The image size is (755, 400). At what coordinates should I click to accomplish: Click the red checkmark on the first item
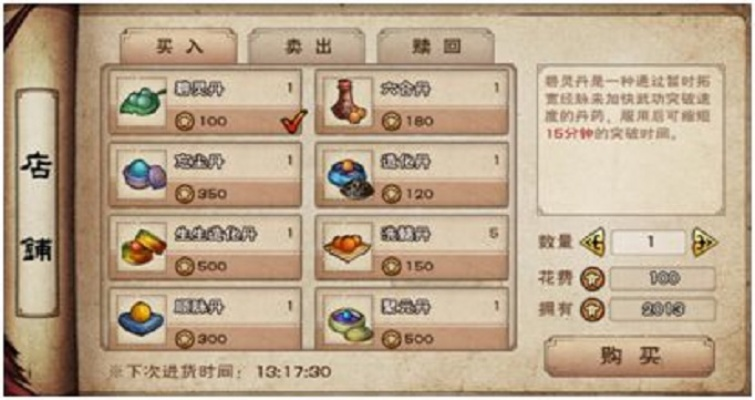[294, 121]
